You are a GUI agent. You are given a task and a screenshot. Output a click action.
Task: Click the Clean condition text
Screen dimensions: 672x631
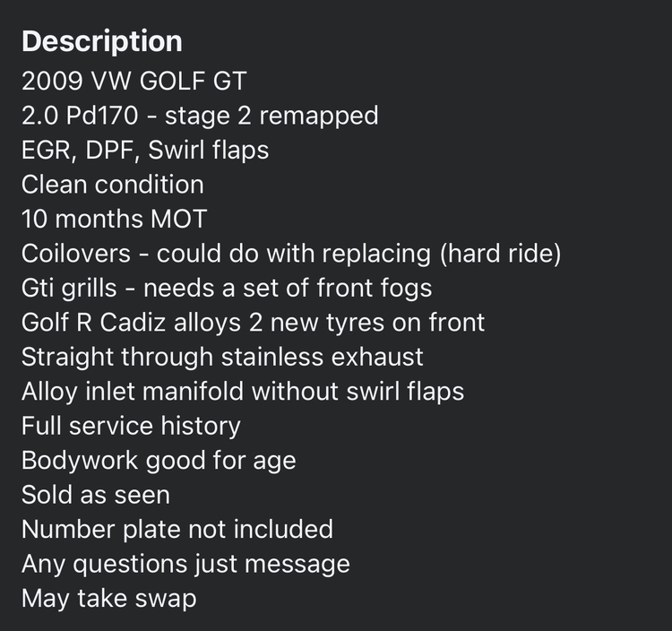pos(113,185)
